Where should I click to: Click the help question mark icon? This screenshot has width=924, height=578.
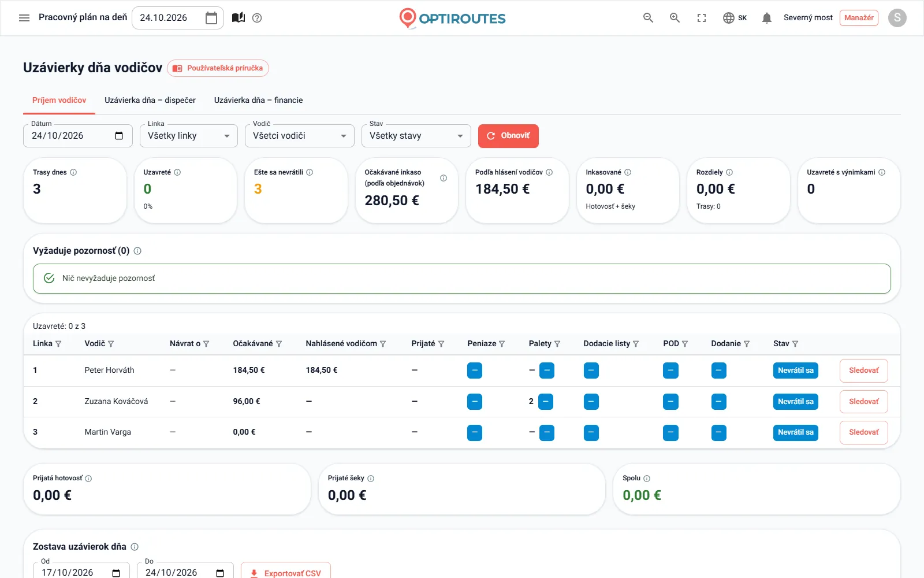(258, 18)
